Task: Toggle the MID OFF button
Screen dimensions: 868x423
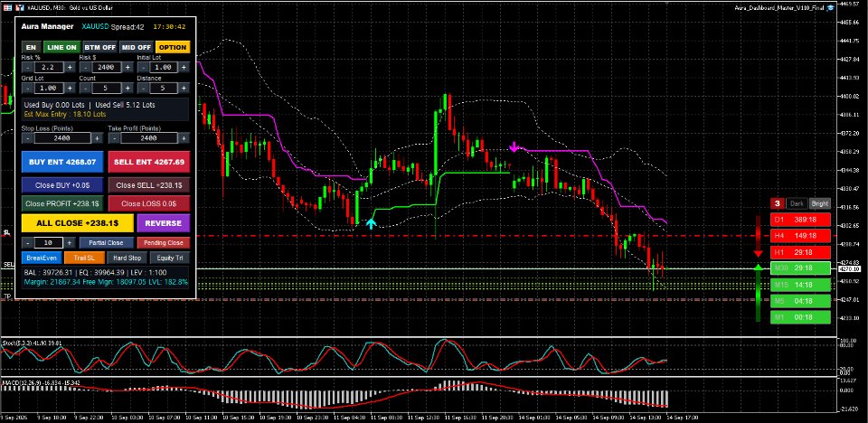Action: (x=137, y=48)
